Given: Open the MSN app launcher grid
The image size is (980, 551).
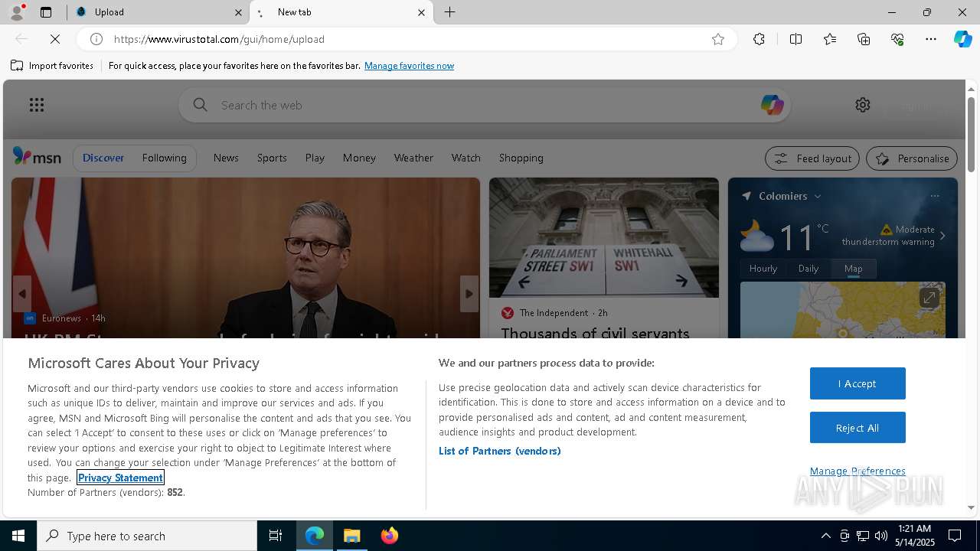Looking at the screenshot, I should coord(37,105).
